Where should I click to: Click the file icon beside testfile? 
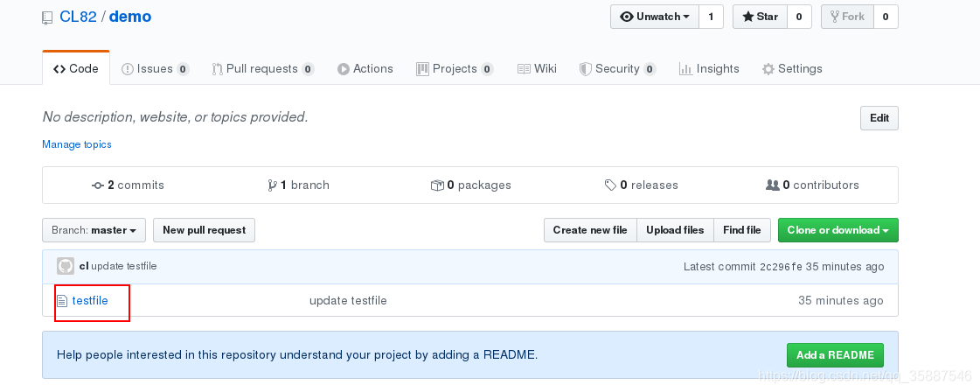[x=62, y=301]
